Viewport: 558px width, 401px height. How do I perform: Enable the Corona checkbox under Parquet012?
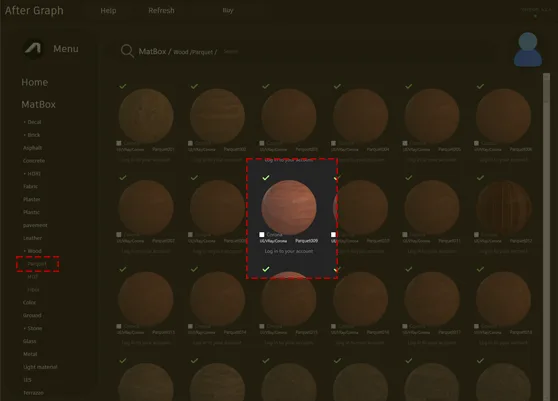tap(476, 234)
